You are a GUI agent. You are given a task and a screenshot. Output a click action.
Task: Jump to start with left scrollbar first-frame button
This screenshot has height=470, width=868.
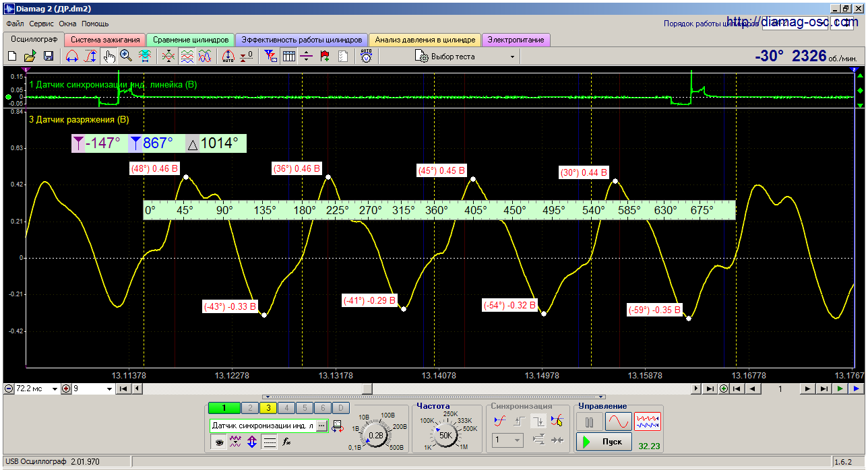(x=123, y=389)
